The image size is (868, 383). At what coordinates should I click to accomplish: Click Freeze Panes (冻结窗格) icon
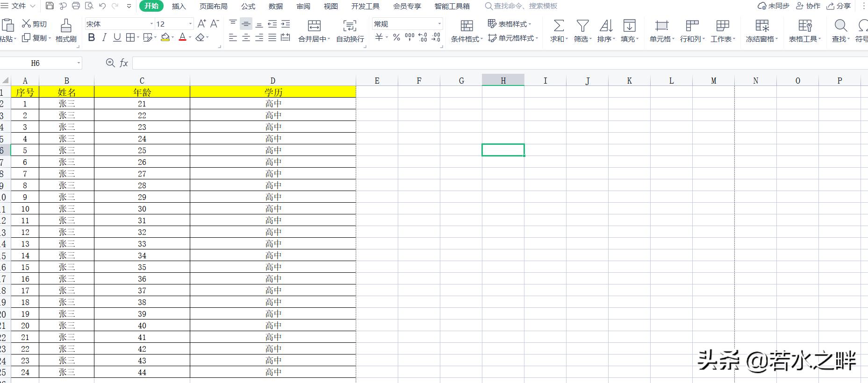click(x=762, y=26)
